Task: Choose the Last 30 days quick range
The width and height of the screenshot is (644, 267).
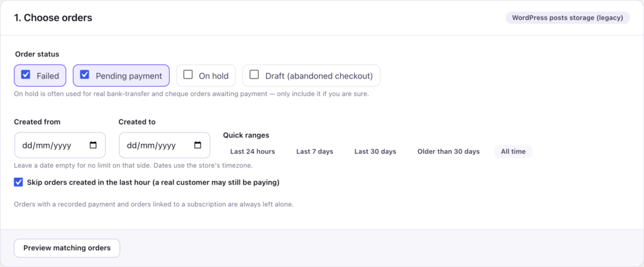Action: click(x=375, y=151)
